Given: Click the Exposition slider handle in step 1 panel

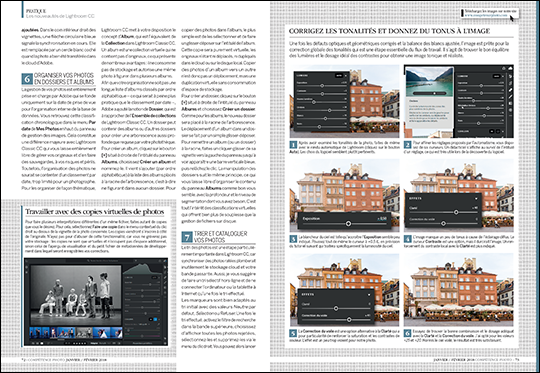Looking at the screenshot, I should click(x=322, y=86).
